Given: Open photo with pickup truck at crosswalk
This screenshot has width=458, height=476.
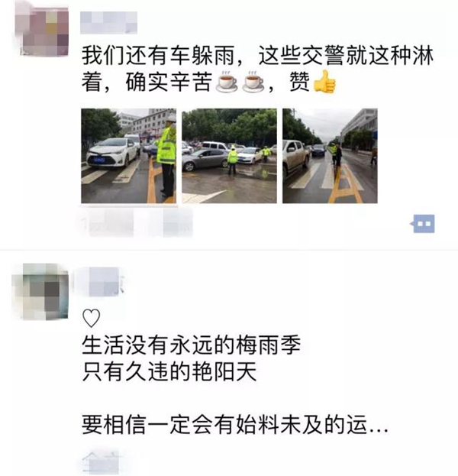Looking at the screenshot, I should (330, 156).
